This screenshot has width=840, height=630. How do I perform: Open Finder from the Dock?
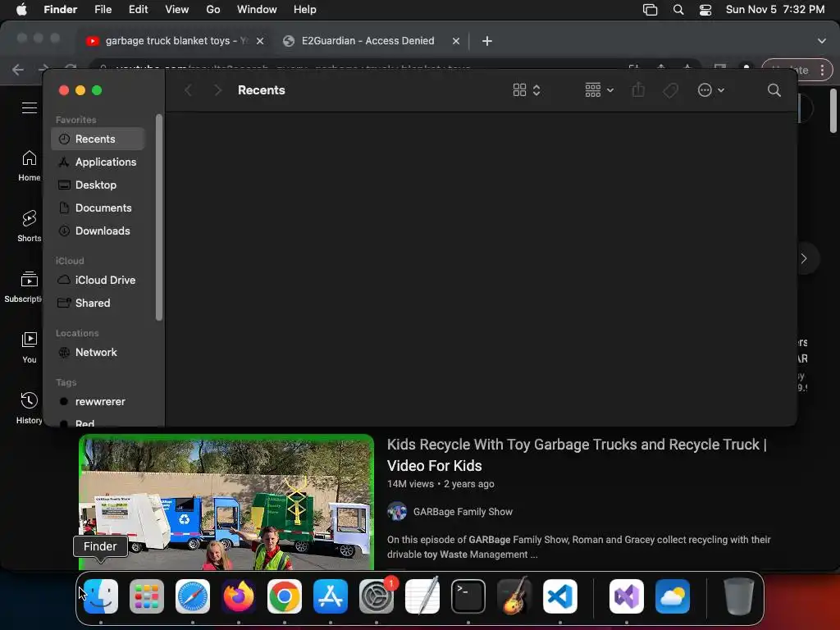tap(101, 596)
